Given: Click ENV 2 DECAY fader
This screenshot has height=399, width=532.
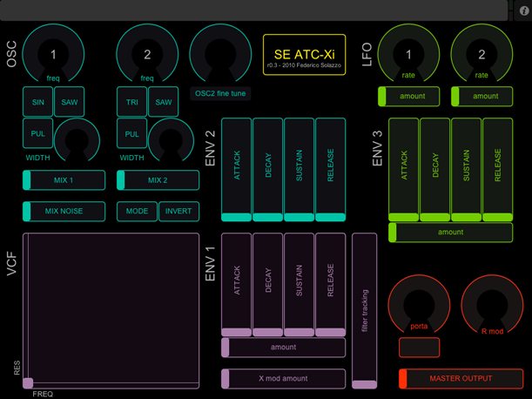Looking at the screenshot, I should 267,170.
